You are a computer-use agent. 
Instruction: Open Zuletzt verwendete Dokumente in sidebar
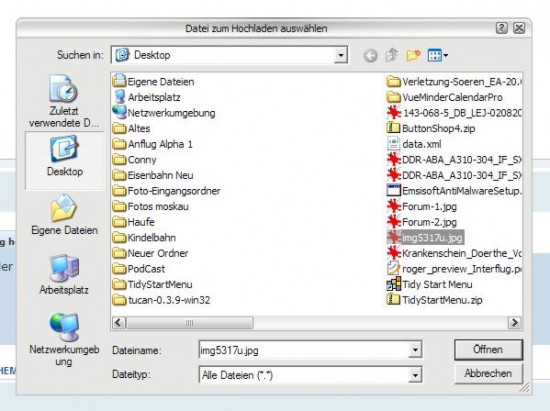[x=64, y=101]
